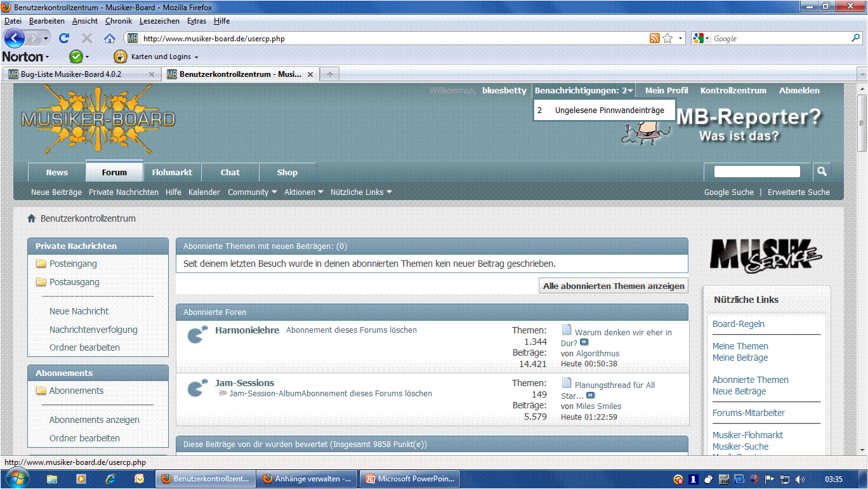Click the Jam-Sessions forum status icon
The image size is (868, 489).
(197, 387)
